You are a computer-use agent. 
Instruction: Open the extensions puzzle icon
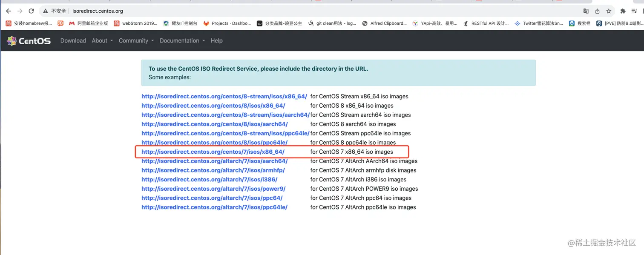623,11
